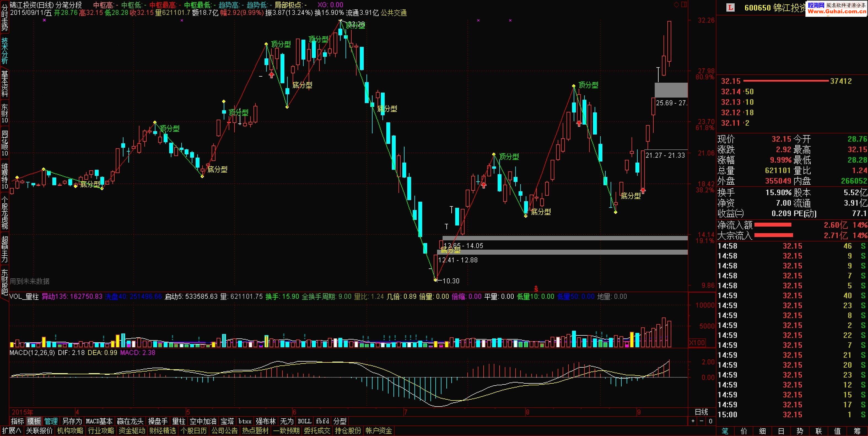Collapse the 扩展∧ panel
The height and width of the screenshot is (436, 868).
12,430
